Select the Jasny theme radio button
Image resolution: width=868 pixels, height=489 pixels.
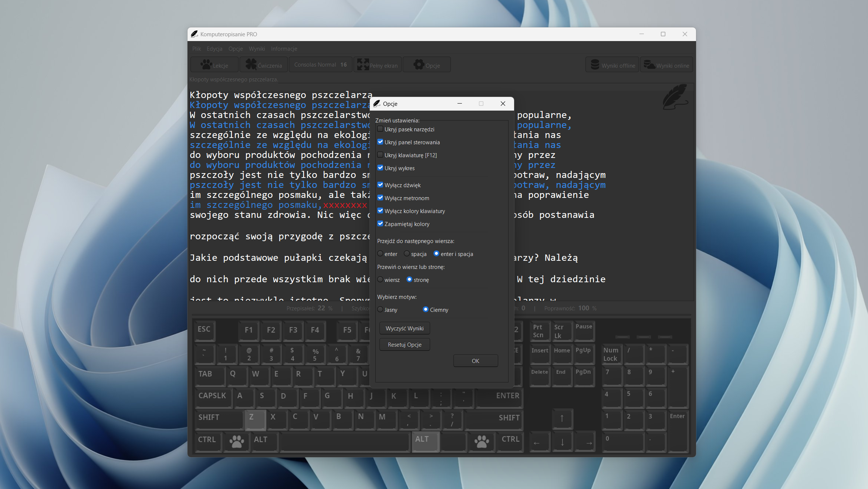coord(380,310)
